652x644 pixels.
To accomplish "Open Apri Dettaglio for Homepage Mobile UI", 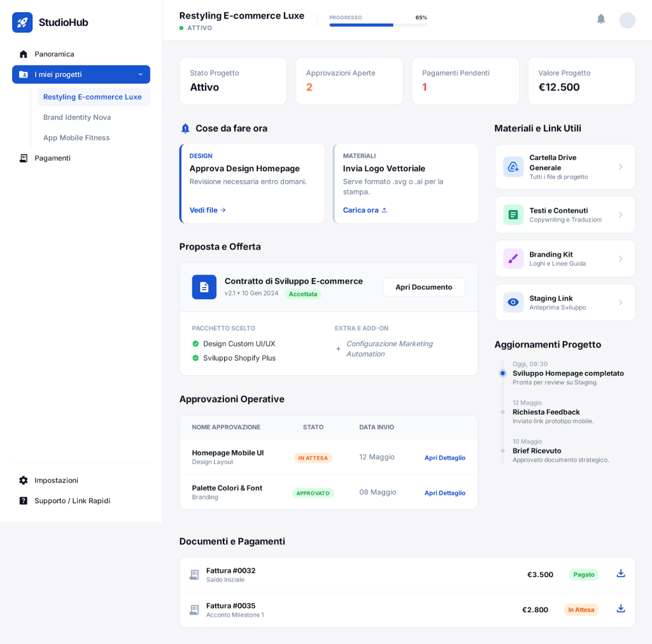I will (444, 457).
